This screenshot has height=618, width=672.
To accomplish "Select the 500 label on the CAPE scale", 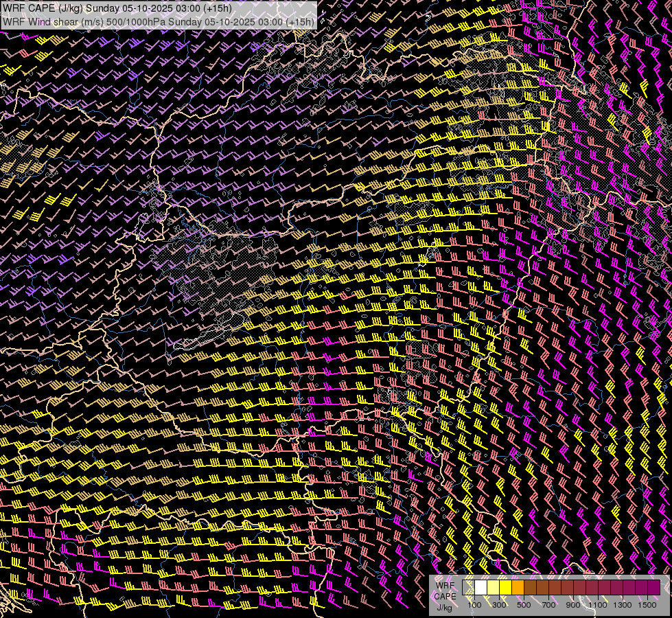I will click(524, 605).
